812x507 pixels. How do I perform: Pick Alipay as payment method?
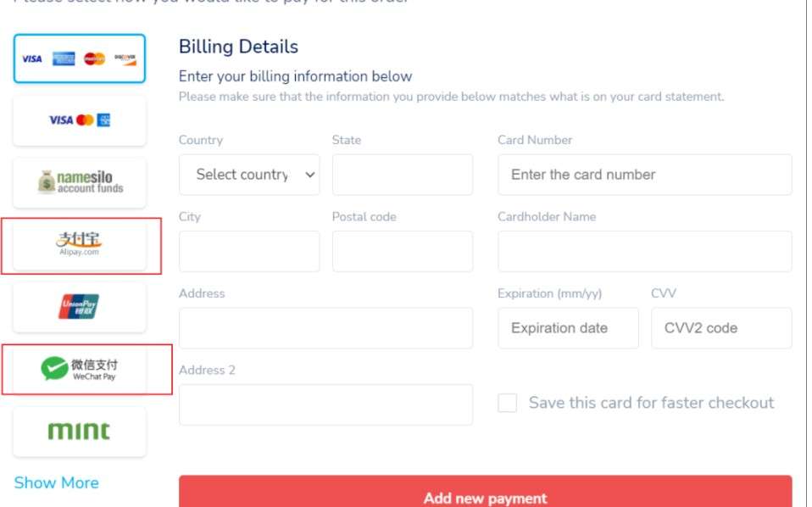click(x=80, y=245)
